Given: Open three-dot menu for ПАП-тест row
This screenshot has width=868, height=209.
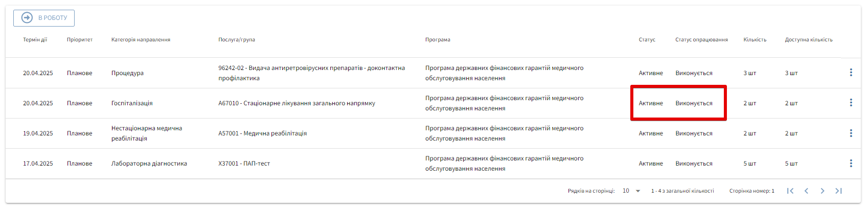Looking at the screenshot, I should [x=851, y=163].
